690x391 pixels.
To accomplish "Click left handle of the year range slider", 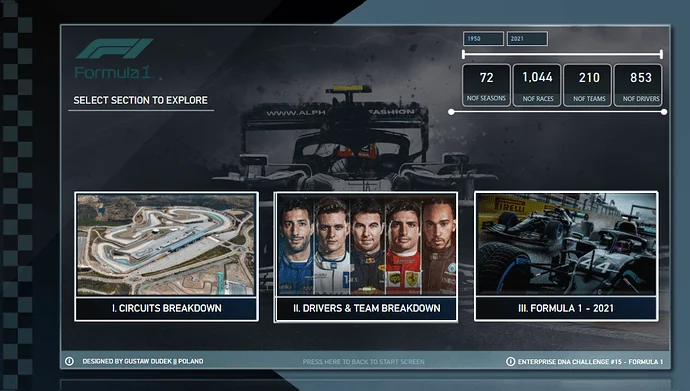I will tap(463, 55).
